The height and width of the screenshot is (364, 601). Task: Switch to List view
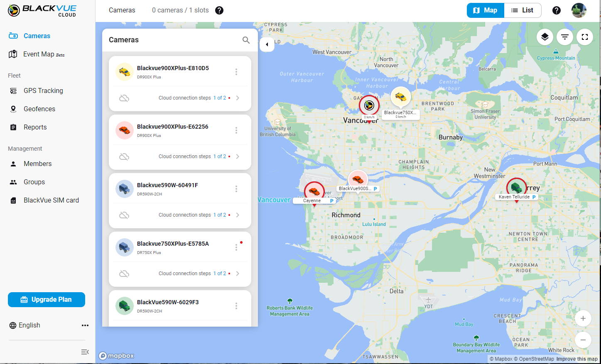click(523, 10)
